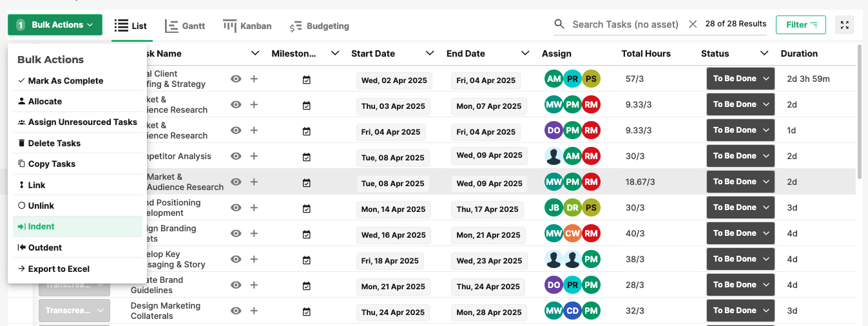Toggle eye icon on Design Branding Assets row
This screenshot has height=326, width=868.
[x=236, y=233]
